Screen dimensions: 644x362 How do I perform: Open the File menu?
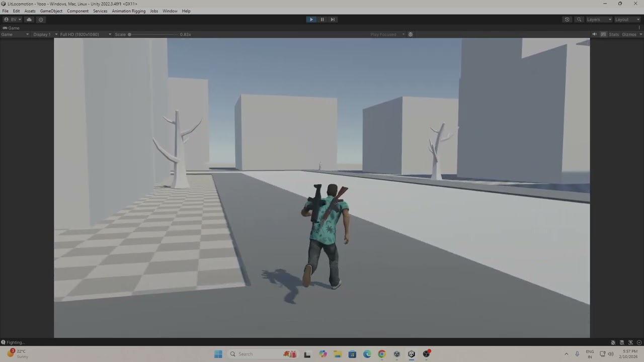coord(5,11)
